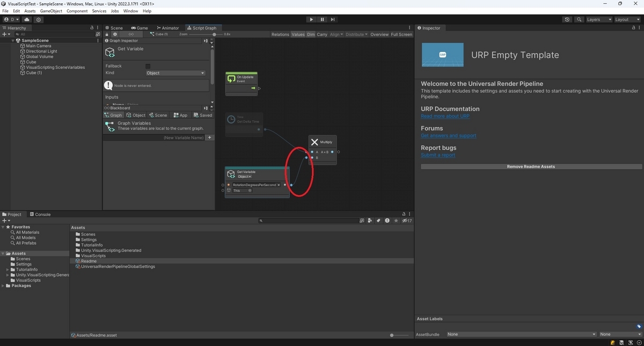This screenshot has height=346, width=644.
Task: Click the Cube (1) graph breadcrumb
Action: 159,34
